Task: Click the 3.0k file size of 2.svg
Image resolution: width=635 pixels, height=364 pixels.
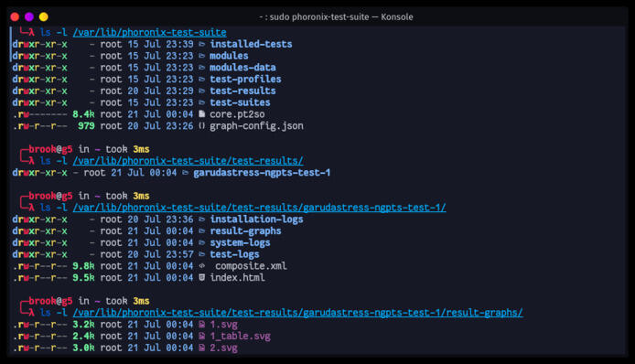Action: click(x=83, y=348)
